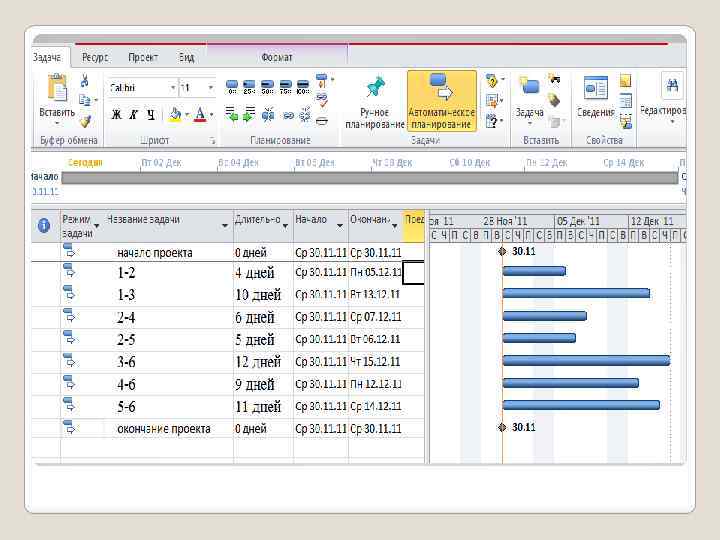Toggle bold Ж formatting
Screen dimensions: 720x540
(x=116, y=115)
